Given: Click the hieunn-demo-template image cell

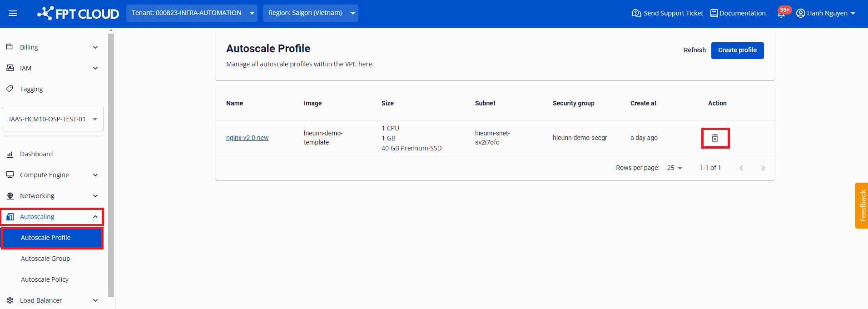Looking at the screenshot, I should [x=323, y=138].
